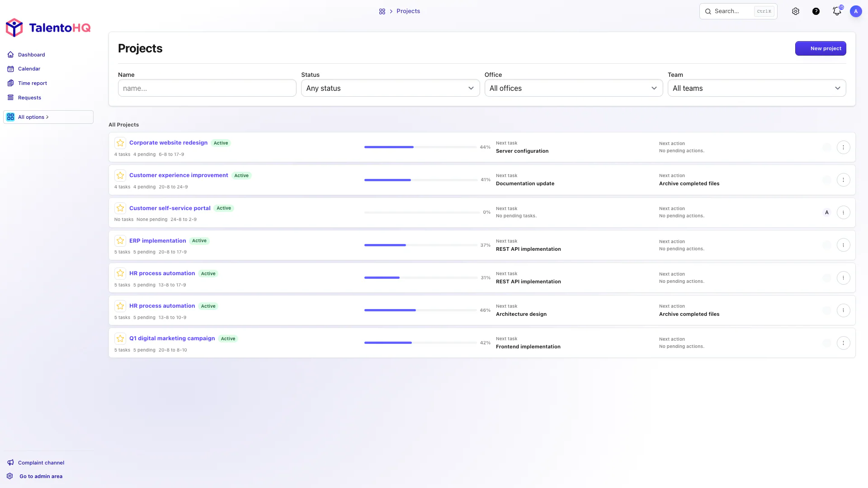The width and height of the screenshot is (868, 488).
Task: Open Requests from sidebar
Action: click(29, 98)
